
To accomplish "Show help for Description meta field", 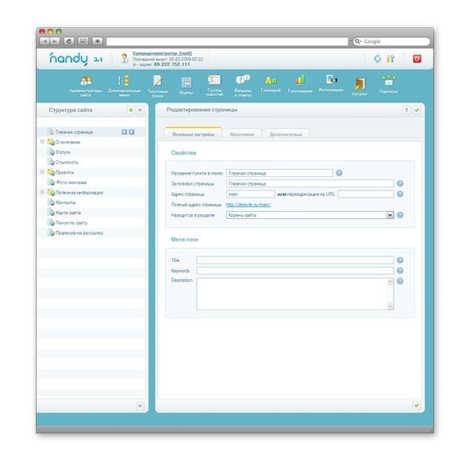I will (400, 281).
